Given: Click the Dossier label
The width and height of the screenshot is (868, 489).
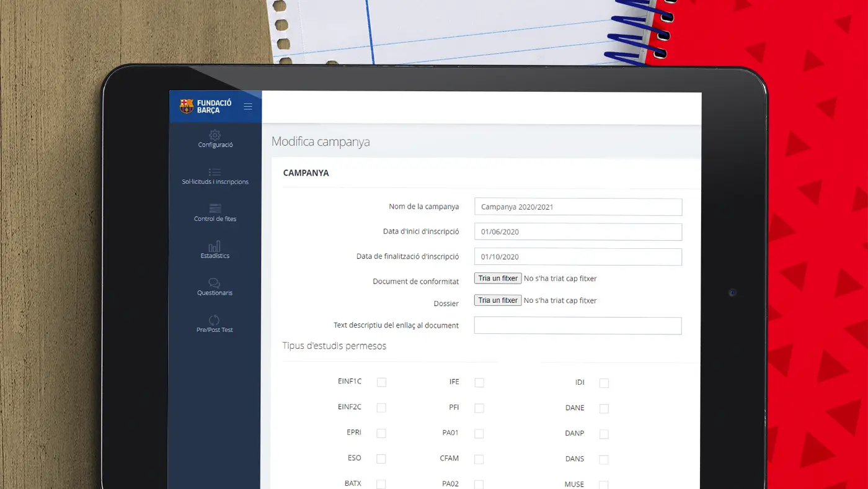Looking at the screenshot, I should click(446, 304).
